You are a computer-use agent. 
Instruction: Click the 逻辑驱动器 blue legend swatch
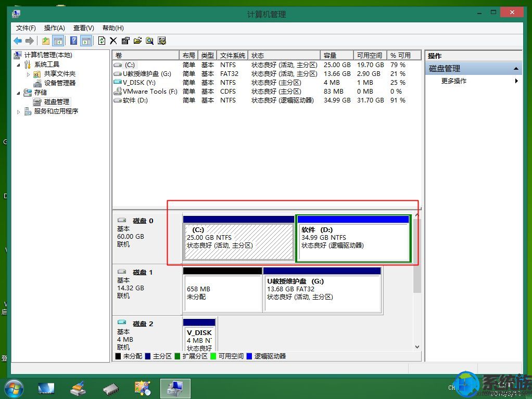(249, 356)
